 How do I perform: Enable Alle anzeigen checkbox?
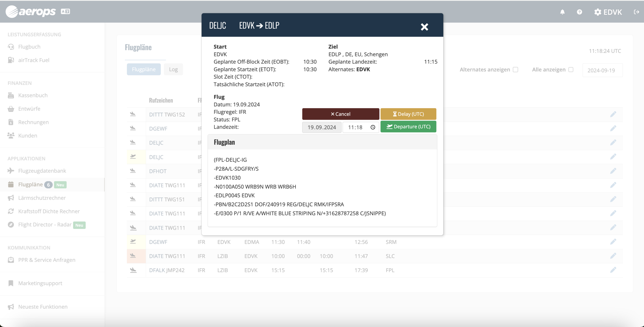coord(571,70)
